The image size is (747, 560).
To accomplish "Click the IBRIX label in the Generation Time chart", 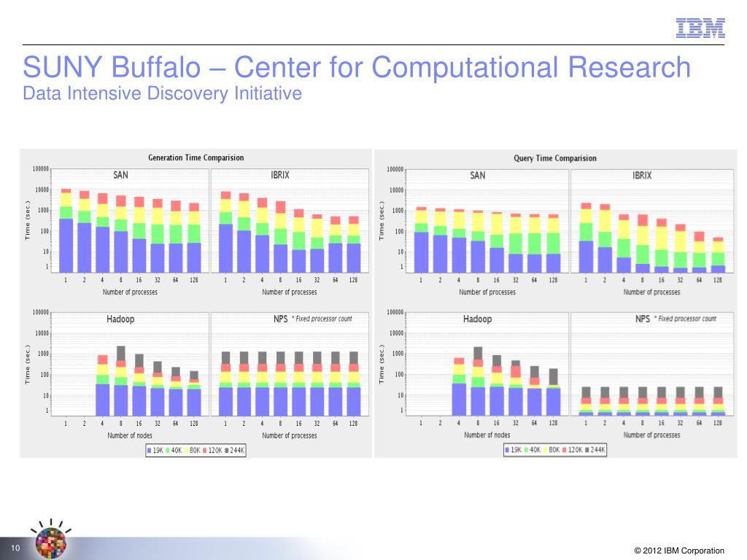I will pyautogui.click(x=280, y=175).
